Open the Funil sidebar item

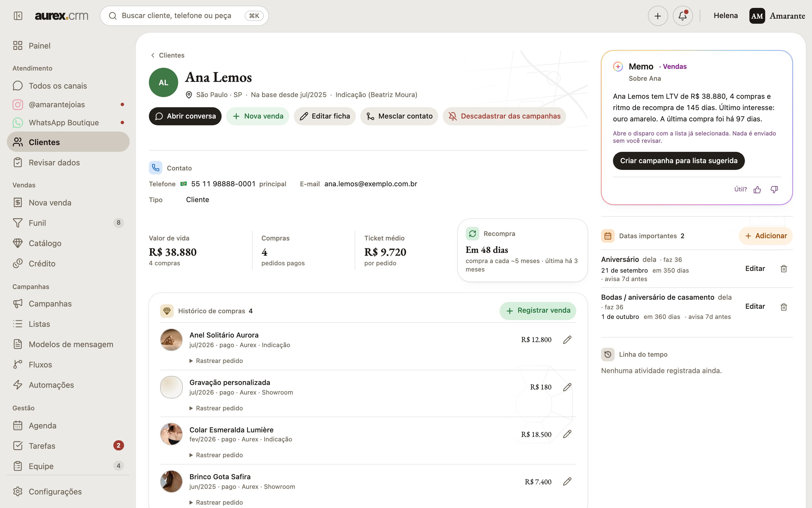(68, 223)
